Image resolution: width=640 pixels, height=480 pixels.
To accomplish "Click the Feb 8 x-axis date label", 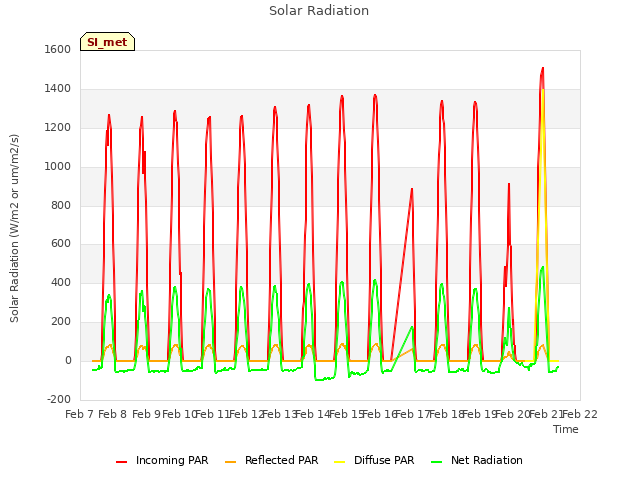I will click(113, 414).
